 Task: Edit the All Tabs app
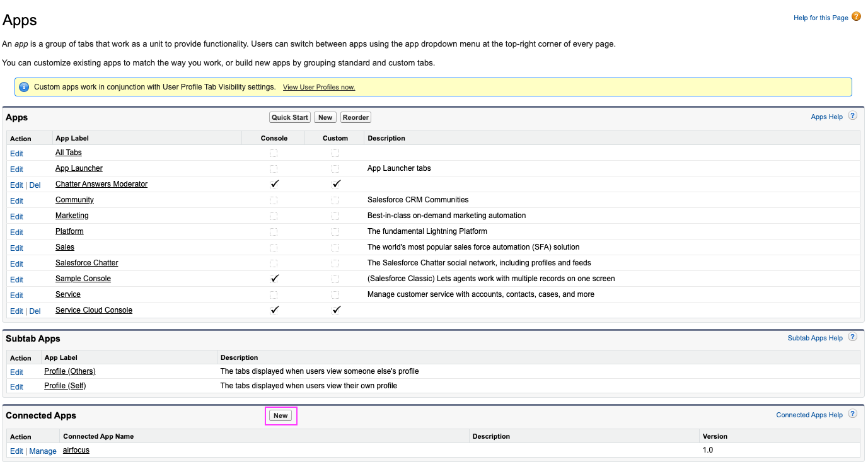[x=16, y=153]
